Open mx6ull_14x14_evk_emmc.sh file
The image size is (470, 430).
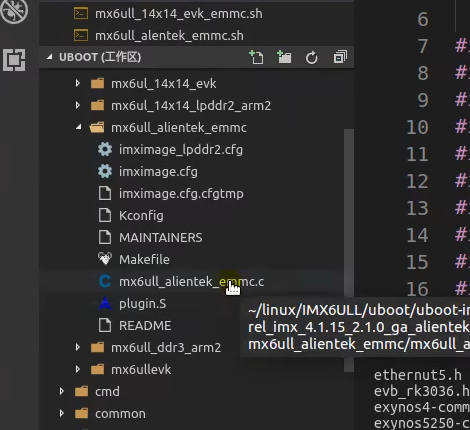tap(179, 14)
